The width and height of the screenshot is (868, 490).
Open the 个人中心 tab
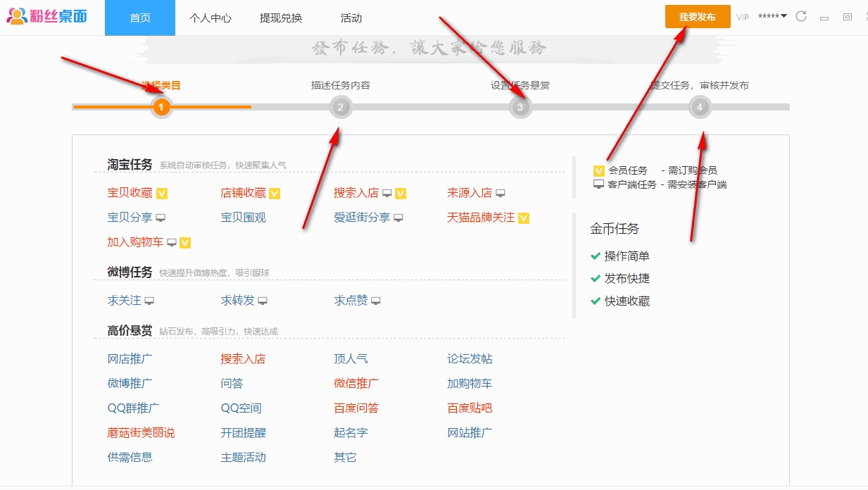point(210,18)
